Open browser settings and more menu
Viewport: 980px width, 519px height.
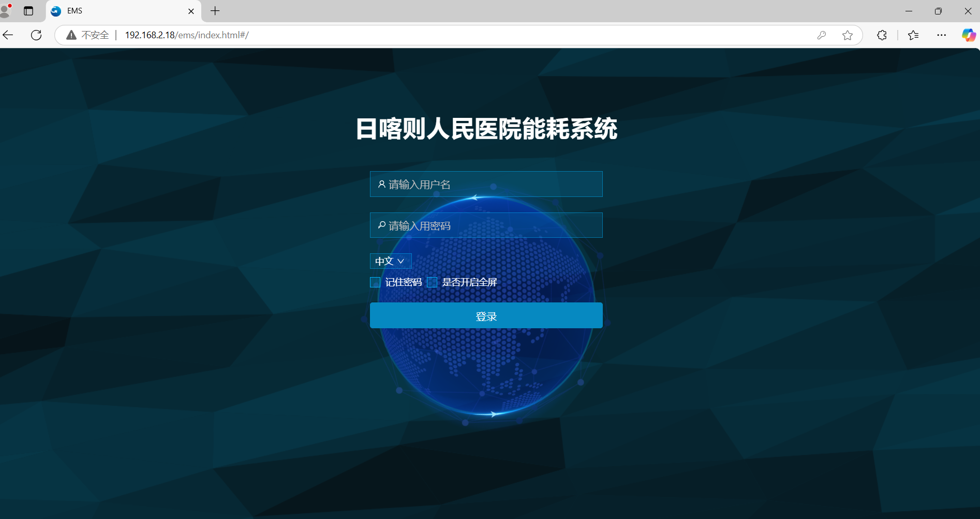pyautogui.click(x=941, y=35)
